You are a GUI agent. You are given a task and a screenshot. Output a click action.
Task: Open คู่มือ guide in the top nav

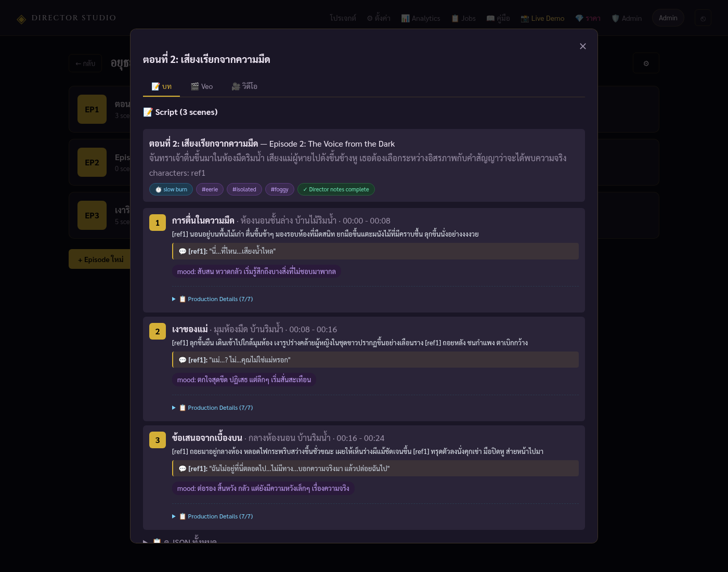click(498, 18)
